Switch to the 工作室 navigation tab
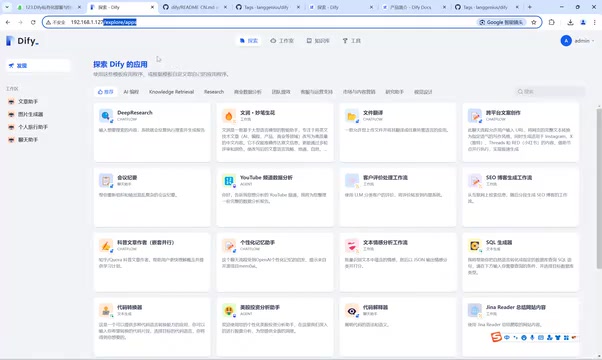 click(x=282, y=41)
